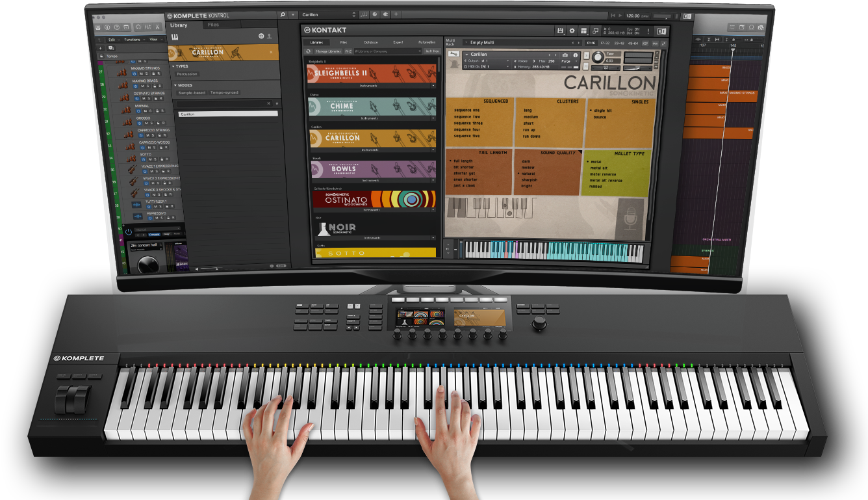Screen dimensions: 868x500
Task: Click the user content icon beside globe
Action: pos(270,36)
